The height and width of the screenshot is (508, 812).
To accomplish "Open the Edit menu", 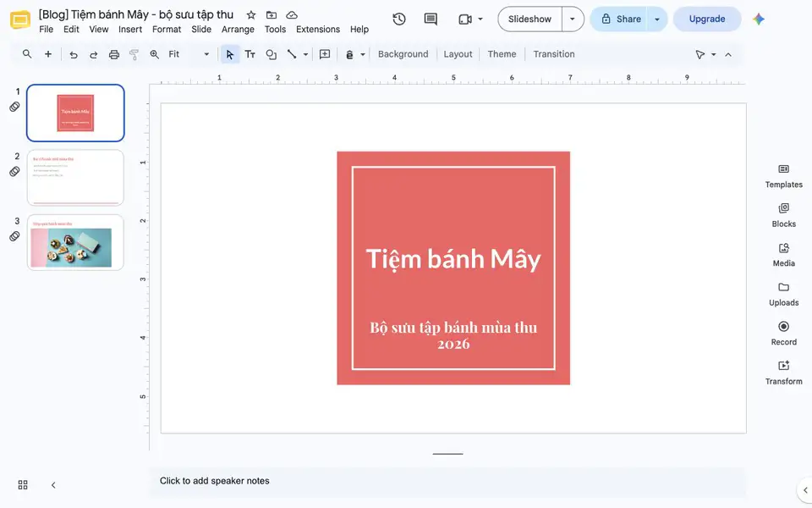I will pos(71,30).
